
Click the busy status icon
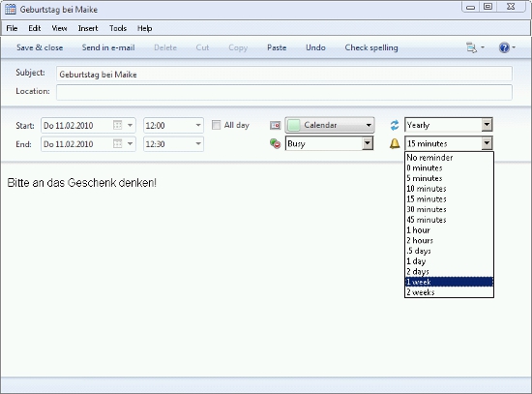[x=275, y=143]
